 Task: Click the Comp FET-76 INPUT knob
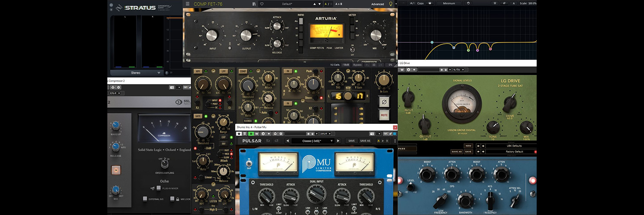pyautogui.click(x=212, y=35)
